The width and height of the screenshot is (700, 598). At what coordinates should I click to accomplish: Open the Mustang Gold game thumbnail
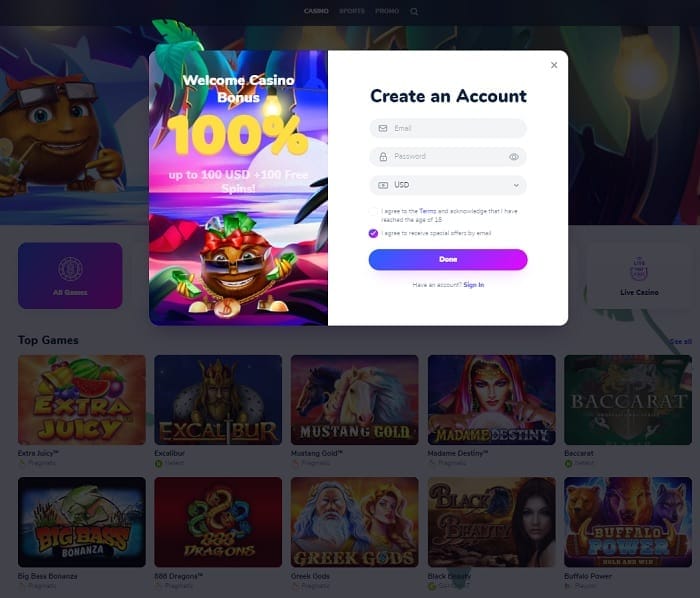click(354, 400)
